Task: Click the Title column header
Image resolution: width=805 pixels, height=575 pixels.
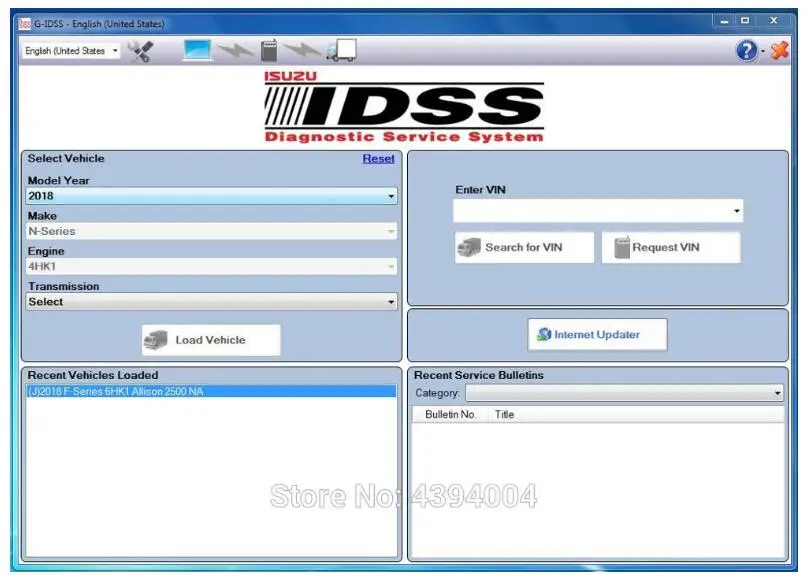Action: [x=505, y=414]
